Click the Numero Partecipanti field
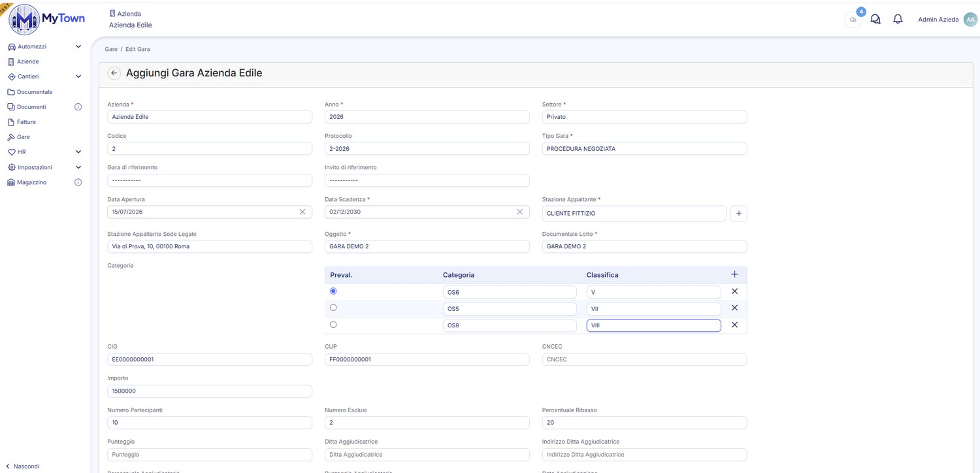Image resolution: width=980 pixels, height=473 pixels. point(210,423)
